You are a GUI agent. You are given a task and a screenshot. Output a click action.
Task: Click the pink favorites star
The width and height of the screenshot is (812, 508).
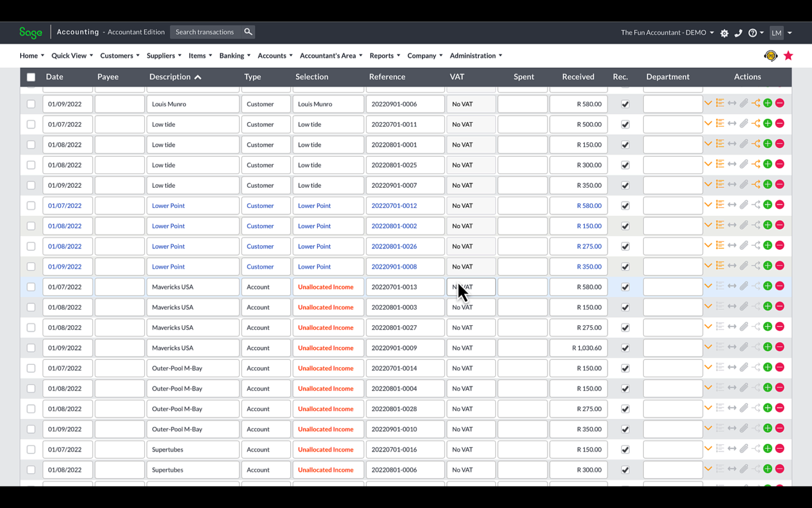[x=788, y=55]
